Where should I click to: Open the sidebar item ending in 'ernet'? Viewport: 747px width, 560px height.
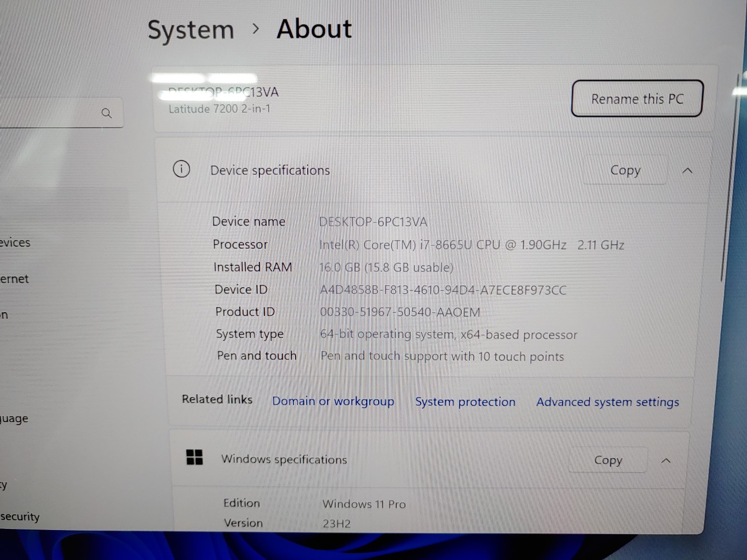[15, 279]
